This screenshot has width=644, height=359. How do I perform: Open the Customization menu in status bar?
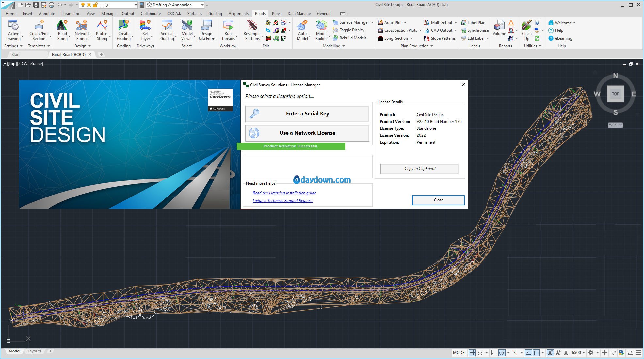click(x=638, y=353)
